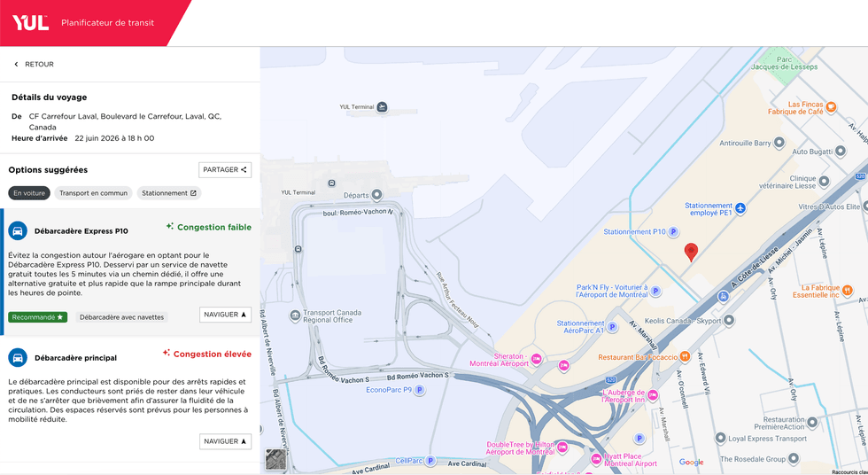Screen dimensions: 868x475
Task: Click the red destination pin on map
Action: (691, 252)
